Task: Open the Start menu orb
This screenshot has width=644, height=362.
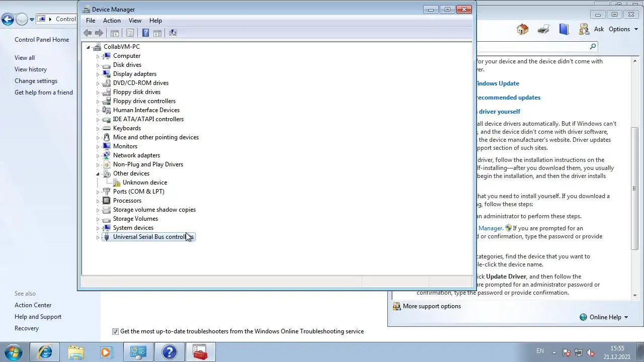Action: tap(14, 352)
